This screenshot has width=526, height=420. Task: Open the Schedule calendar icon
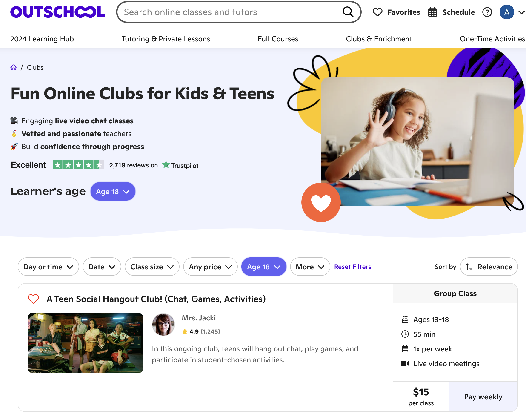(432, 12)
